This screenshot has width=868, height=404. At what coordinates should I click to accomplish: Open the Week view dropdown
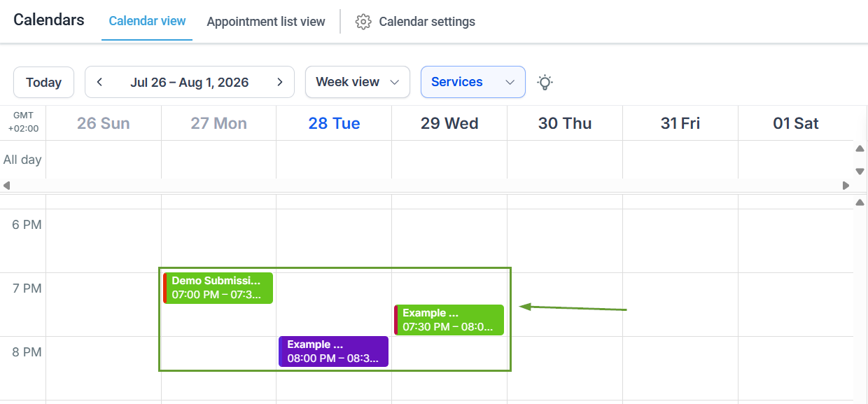point(358,82)
